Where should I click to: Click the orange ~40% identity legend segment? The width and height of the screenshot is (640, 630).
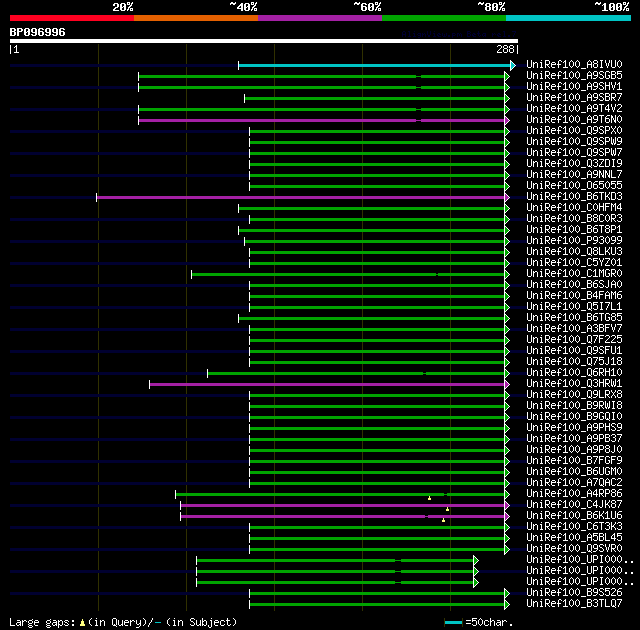coord(196,18)
